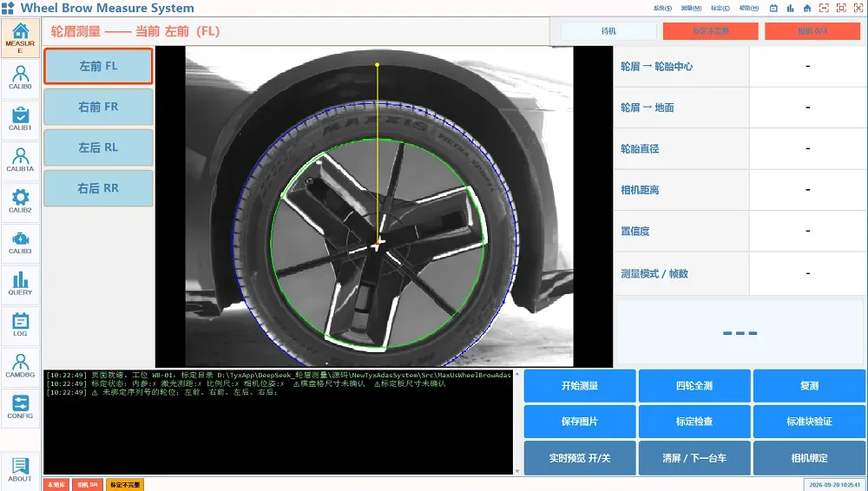The image size is (868, 491).
Task: Open the CALIB0 sidebar item
Action: (20, 77)
